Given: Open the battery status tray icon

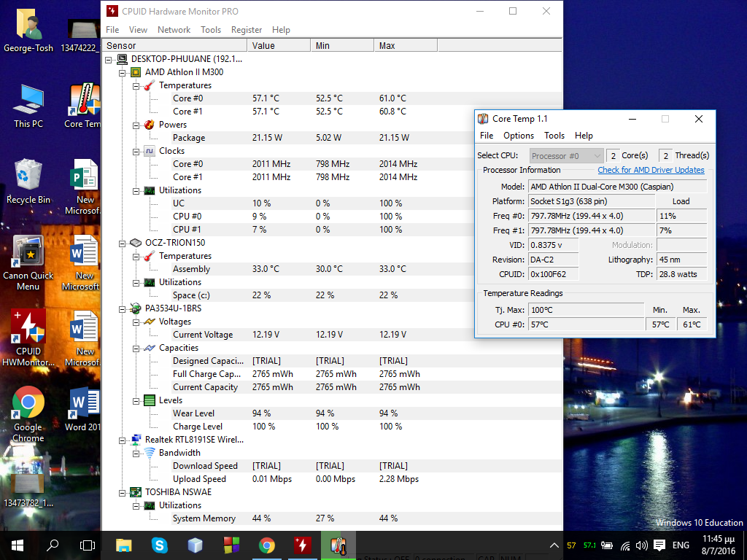Looking at the screenshot, I should point(607,545).
